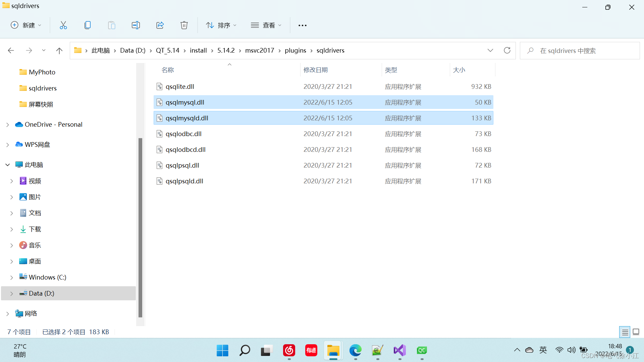Collapse the 此电脑 tree node
Screen dimensions: 644x362
click(8, 165)
